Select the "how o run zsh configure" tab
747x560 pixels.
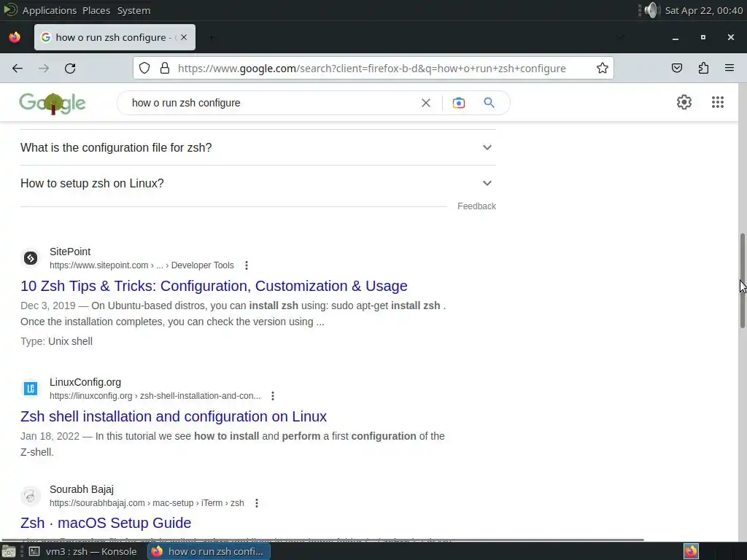(x=115, y=37)
